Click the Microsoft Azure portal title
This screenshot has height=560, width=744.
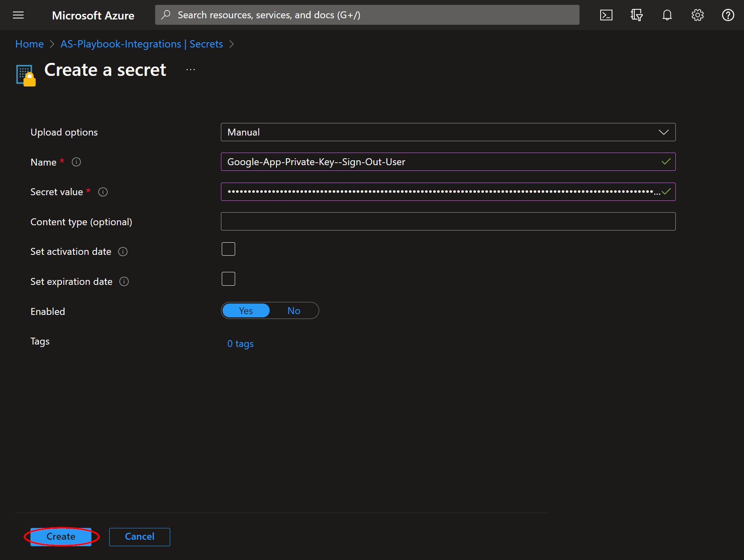click(x=93, y=15)
